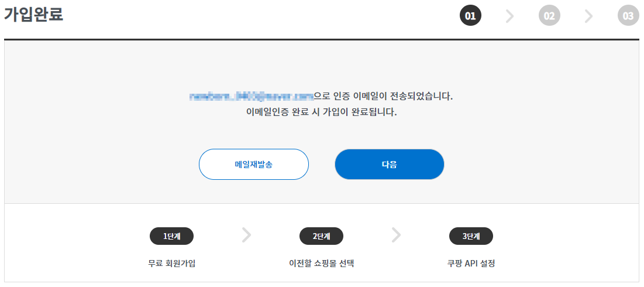Select the step 02 circle indicator

pos(549,16)
